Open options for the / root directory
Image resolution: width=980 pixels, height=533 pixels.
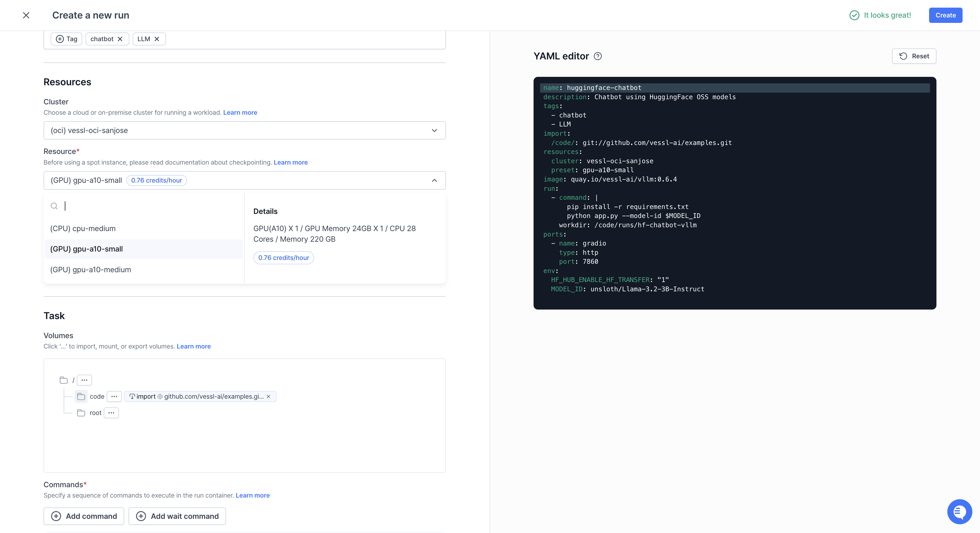click(x=84, y=380)
